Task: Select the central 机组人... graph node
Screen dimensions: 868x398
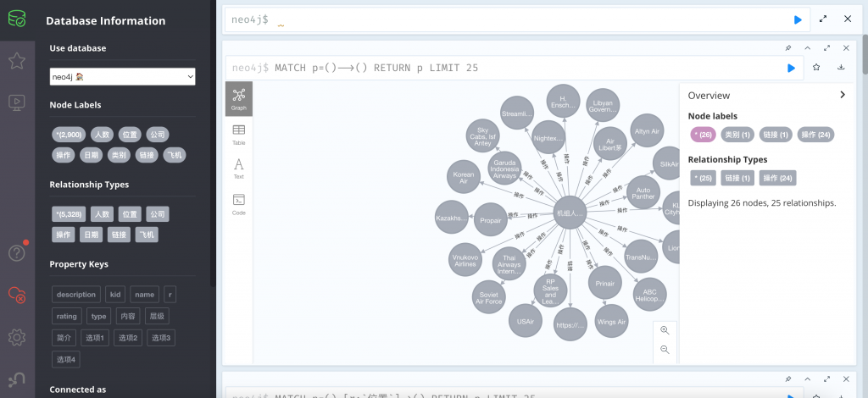Action: (x=570, y=213)
